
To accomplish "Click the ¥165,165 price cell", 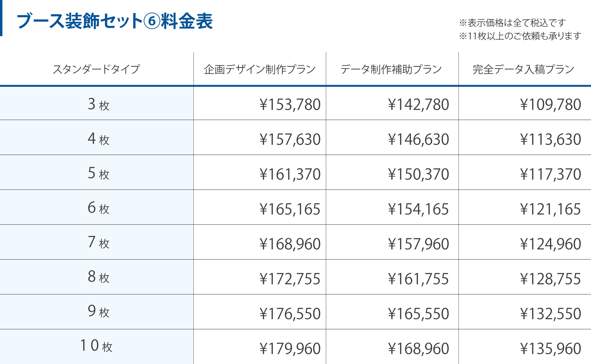I will click(290, 209).
